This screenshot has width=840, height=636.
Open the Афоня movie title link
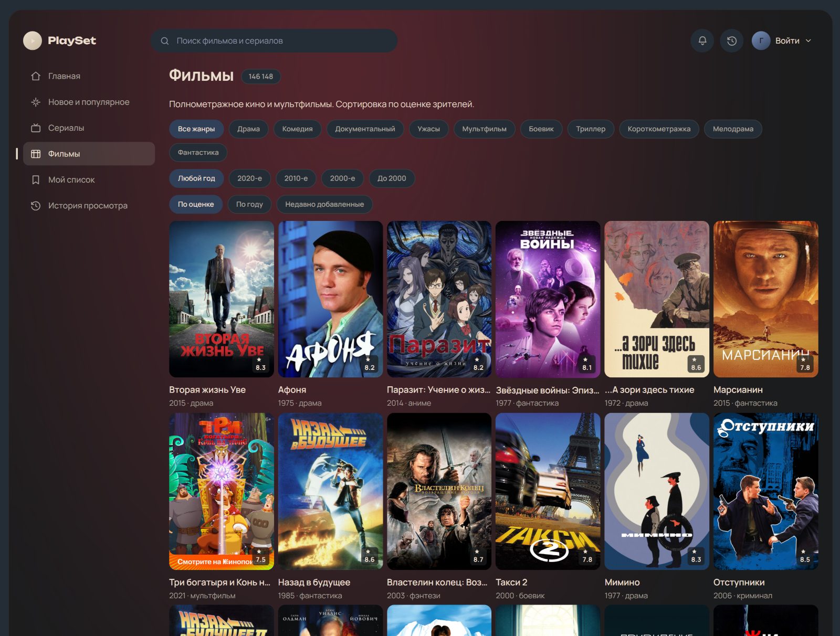click(x=292, y=390)
